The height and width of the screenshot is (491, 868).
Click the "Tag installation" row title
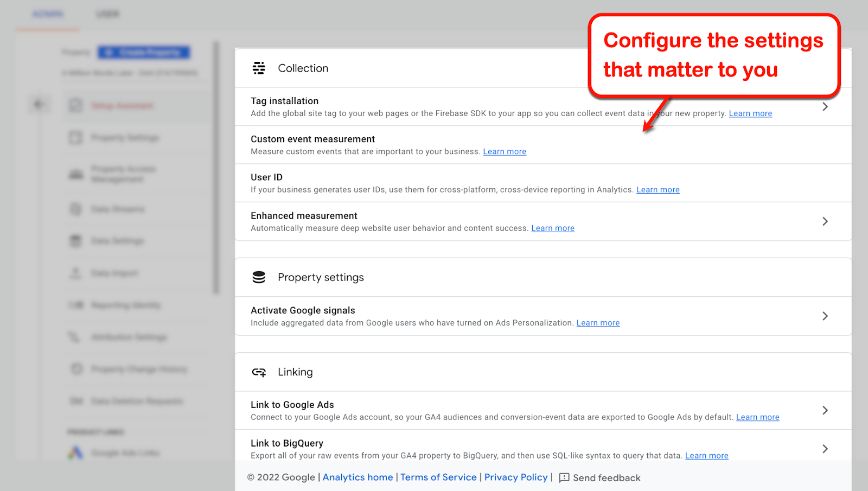tap(285, 101)
